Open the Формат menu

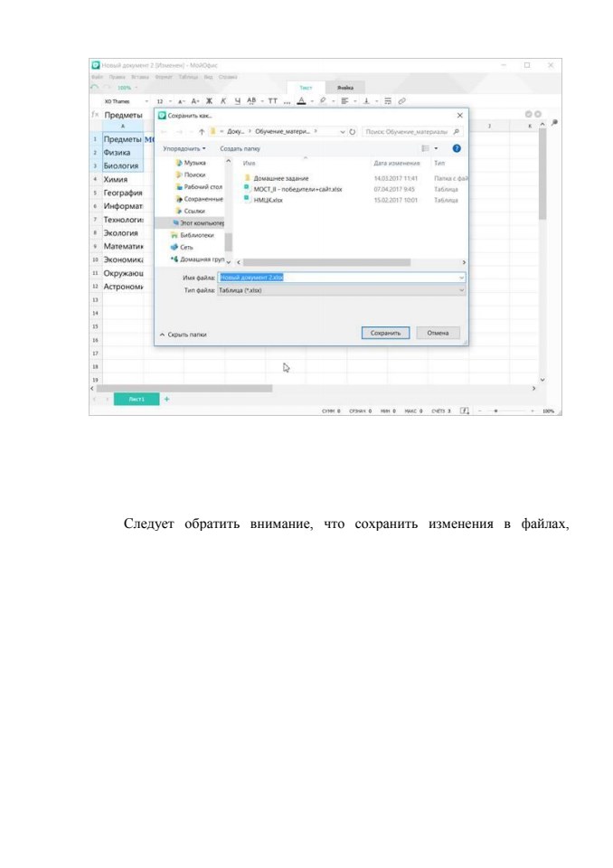pyautogui.click(x=164, y=77)
